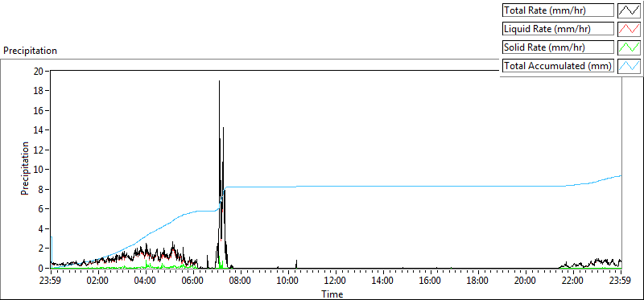Click the Time axis label
The height and width of the screenshot is (300, 644).
(332, 294)
